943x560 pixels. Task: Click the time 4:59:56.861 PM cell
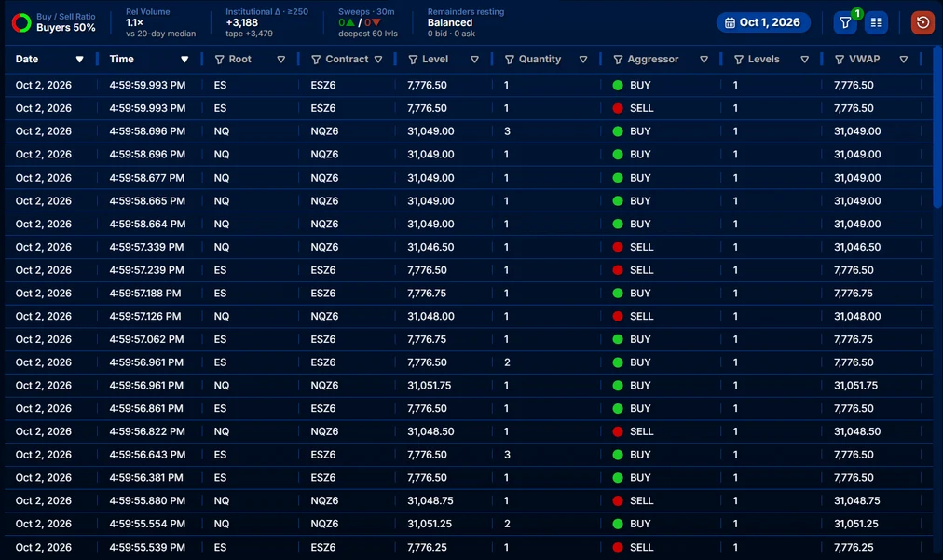(x=145, y=408)
